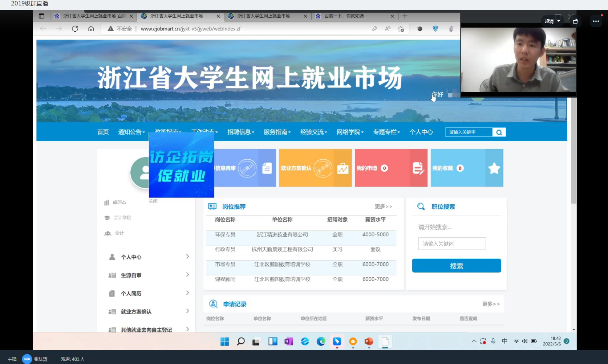Switch input method via 中 tray icon
This screenshot has width=608, height=364.
click(504, 341)
